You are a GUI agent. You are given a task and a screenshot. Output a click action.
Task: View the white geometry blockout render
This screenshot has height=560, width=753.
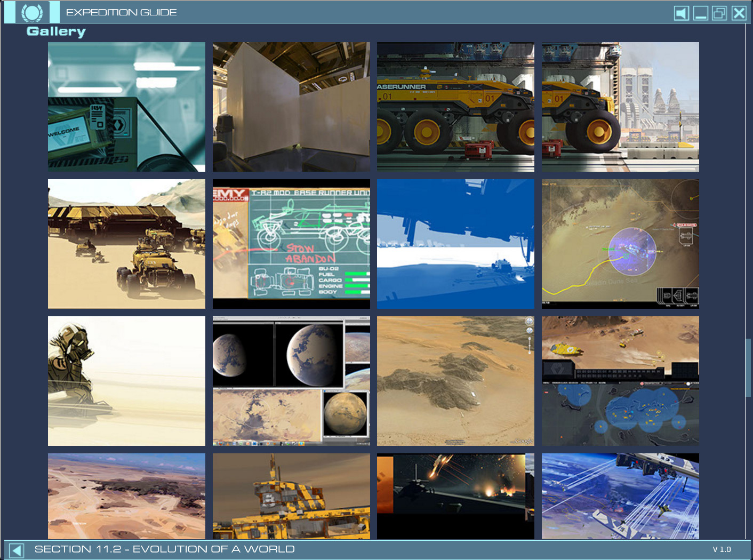pyautogui.click(x=291, y=106)
